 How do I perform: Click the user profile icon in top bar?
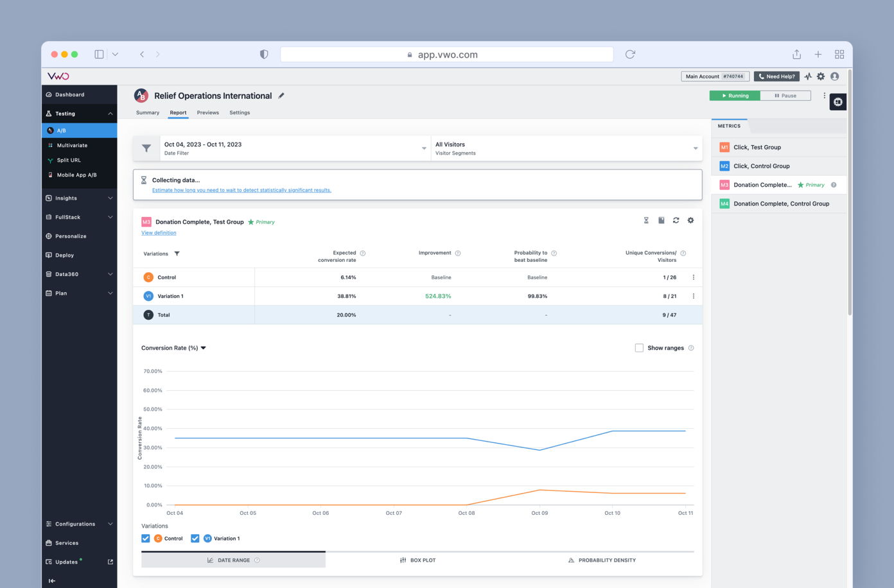[835, 76]
